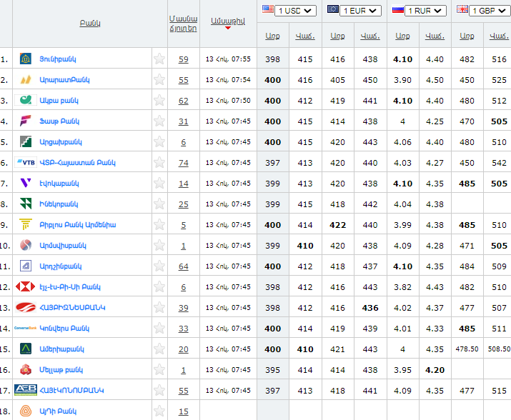Viewport: 511px width, 420px height.
Task: Toggle the favorite star for row 6 VTB
Action: [x=159, y=162]
